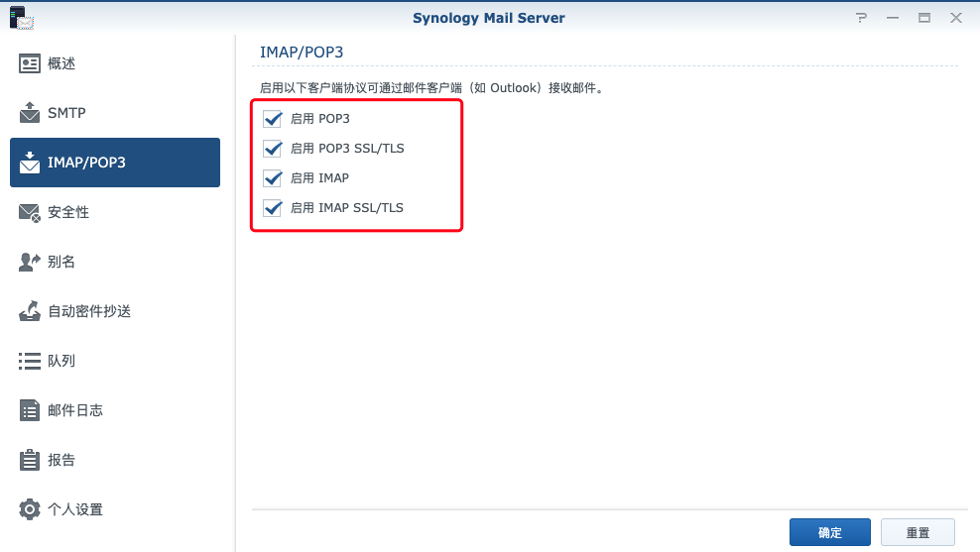Click the IMAP/POP3 inbox download icon

click(30, 163)
